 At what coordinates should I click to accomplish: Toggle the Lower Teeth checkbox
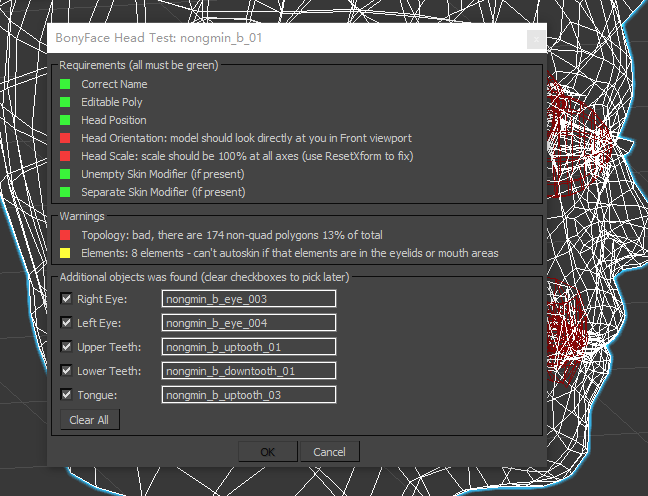click(x=66, y=370)
